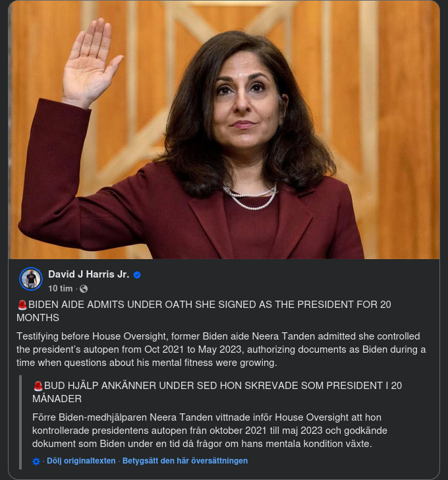
Task: Open translation settings gear icon
Action: coord(36,462)
